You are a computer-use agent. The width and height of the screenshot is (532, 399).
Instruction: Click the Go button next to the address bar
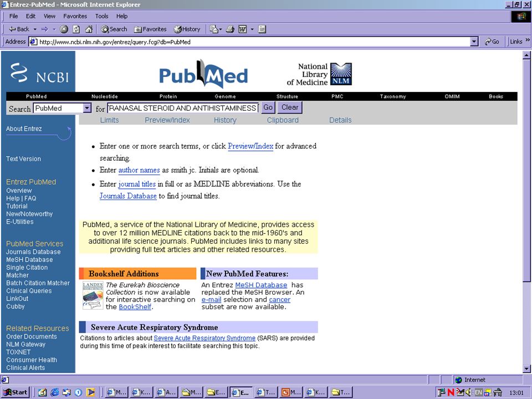click(x=492, y=42)
